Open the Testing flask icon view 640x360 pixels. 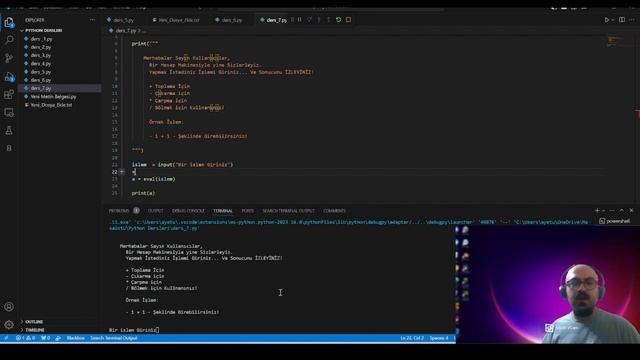pyautogui.click(x=9, y=131)
